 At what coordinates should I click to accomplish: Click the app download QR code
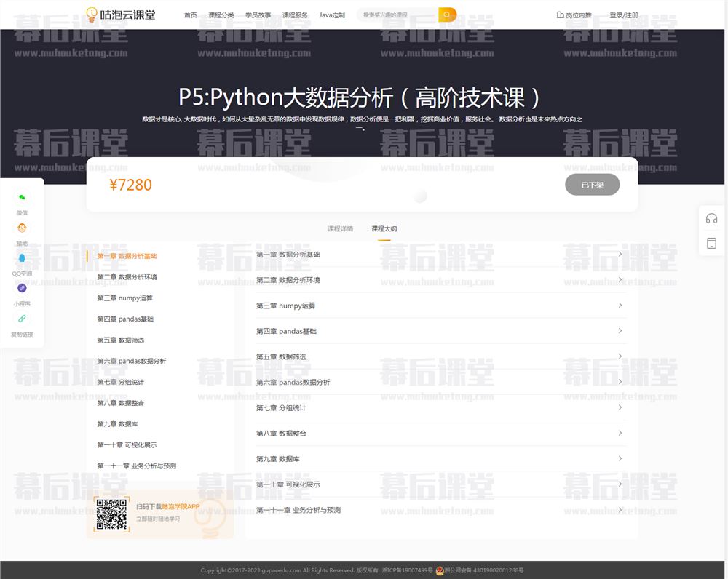(x=111, y=514)
